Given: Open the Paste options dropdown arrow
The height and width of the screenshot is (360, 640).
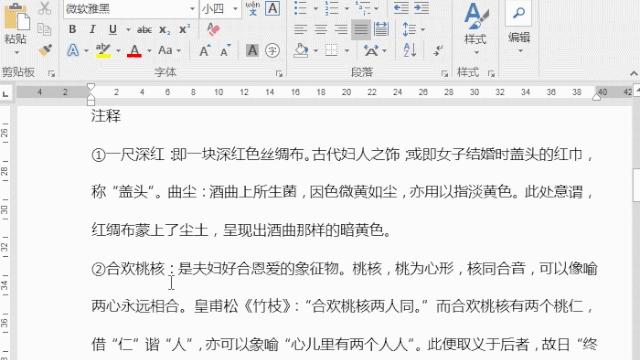Looking at the screenshot, I should click(x=17, y=53).
